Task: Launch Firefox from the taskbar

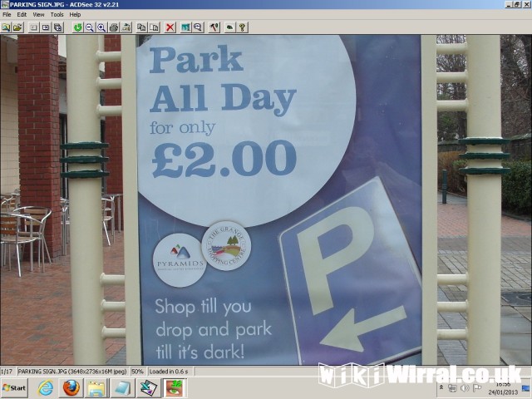Action: [71, 388]
